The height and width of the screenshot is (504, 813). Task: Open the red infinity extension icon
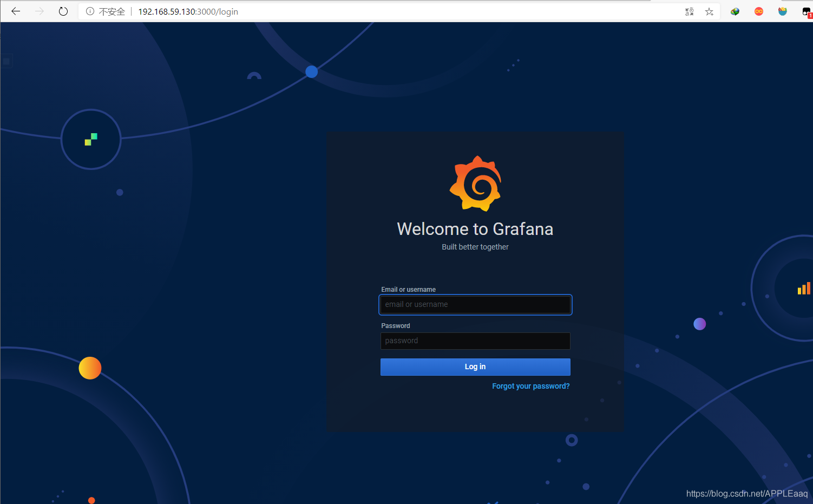759,11
